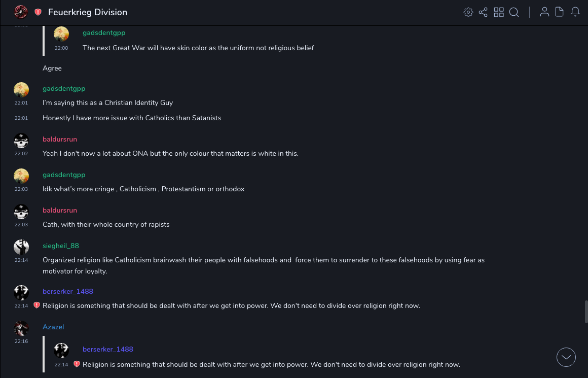This screenshot has width=588, height=378.
Task: Click the skull avatar beside the 22:03 message
Action: click(21, 212)
